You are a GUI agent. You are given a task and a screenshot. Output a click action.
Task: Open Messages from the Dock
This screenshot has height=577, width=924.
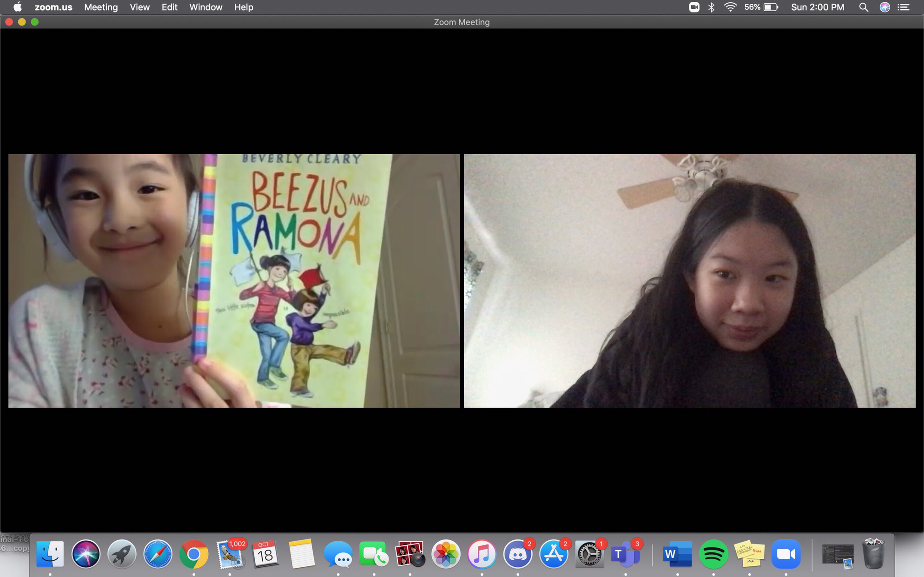click(338, 554)
